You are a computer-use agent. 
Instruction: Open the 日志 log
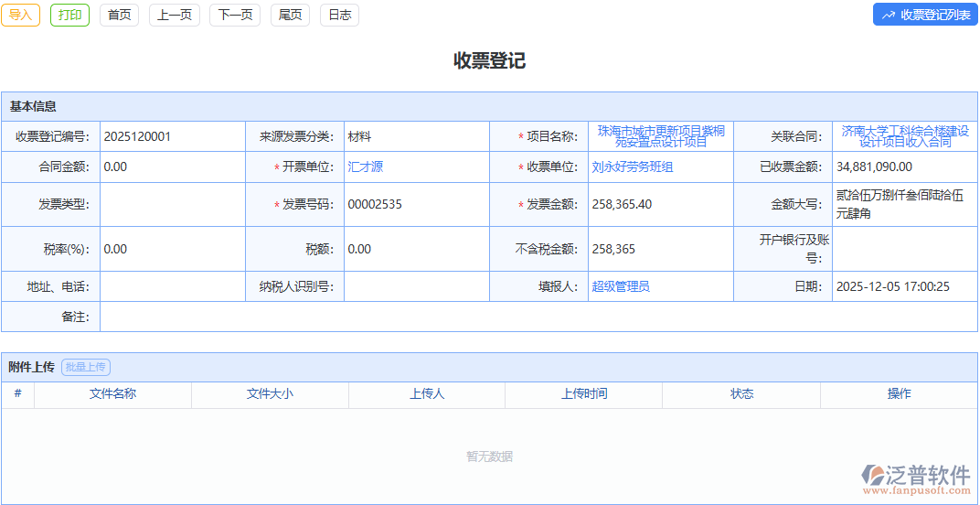(x=339, y=15)
